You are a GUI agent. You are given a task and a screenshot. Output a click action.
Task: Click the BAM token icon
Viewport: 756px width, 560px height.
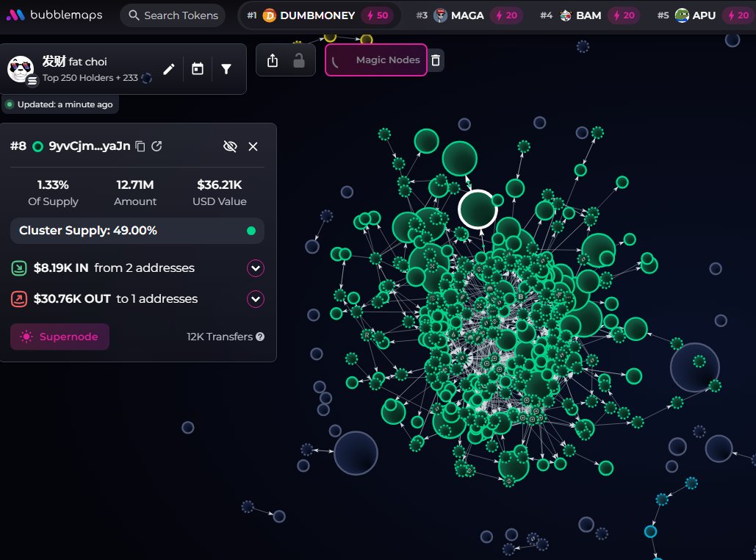click(x=566, y=15)
